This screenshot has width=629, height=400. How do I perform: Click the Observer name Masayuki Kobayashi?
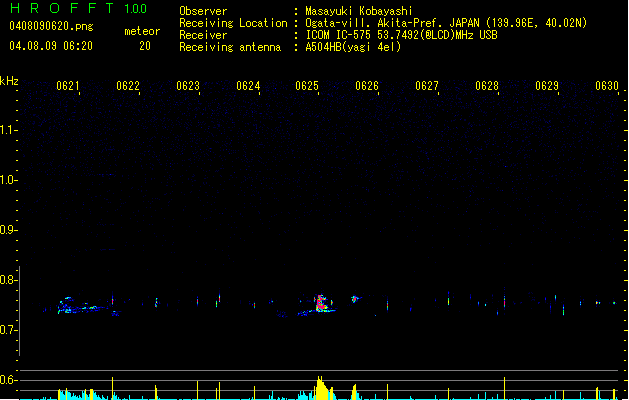[359, 11]
